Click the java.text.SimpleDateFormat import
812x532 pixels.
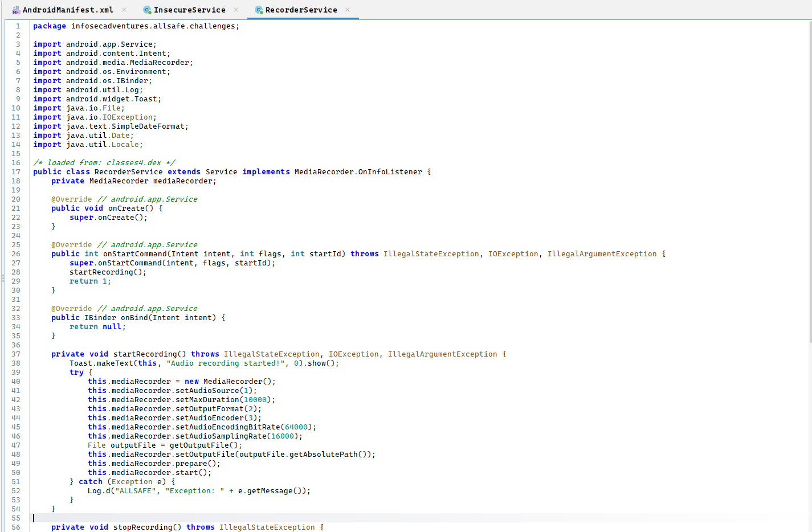tap(125, 126)
